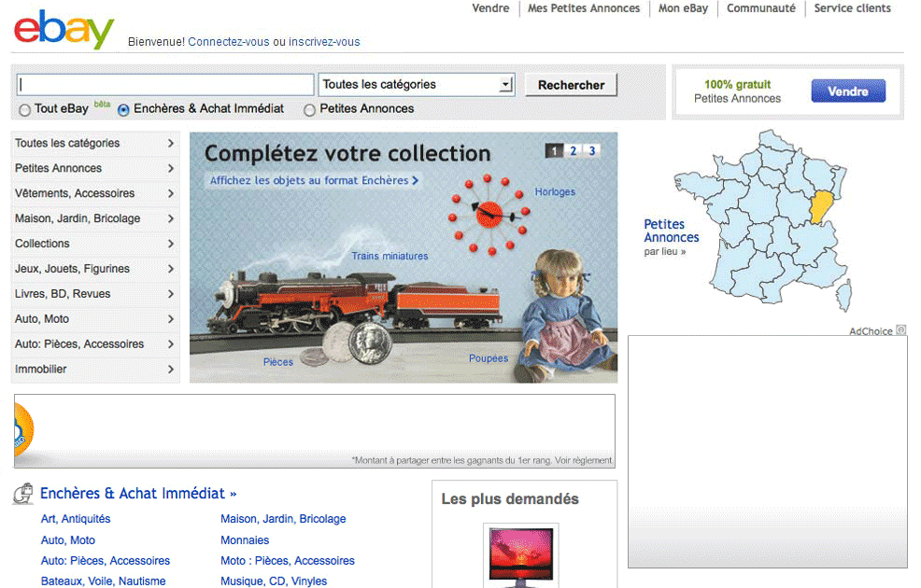Open Bateaux, Voile, Nautisme link
921x588 pixels.
pyautogui.click(x=104, y=581)
